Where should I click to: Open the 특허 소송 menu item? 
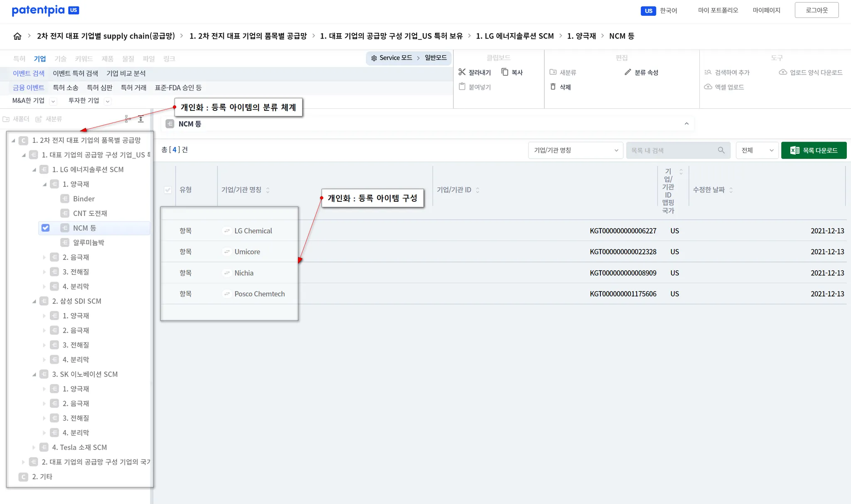65,88
